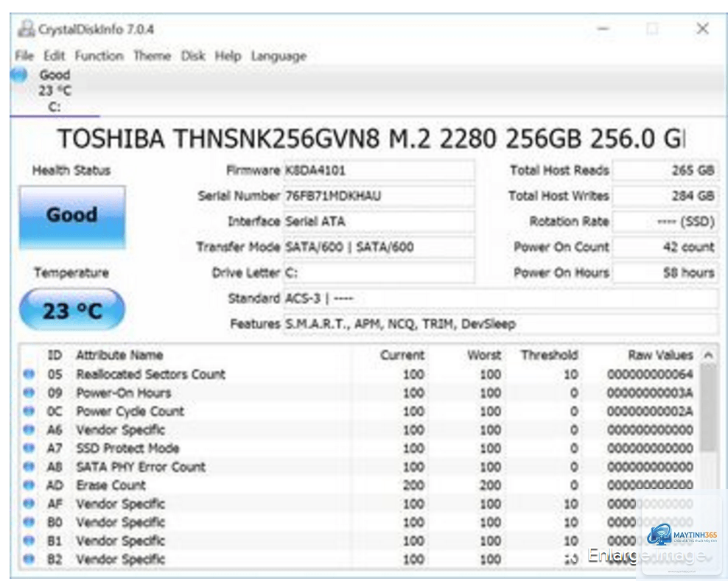Image resolution: width=728 pixels, height=581 pixels.
Task: Click status dot of Erase Count row
Action: 29,485
